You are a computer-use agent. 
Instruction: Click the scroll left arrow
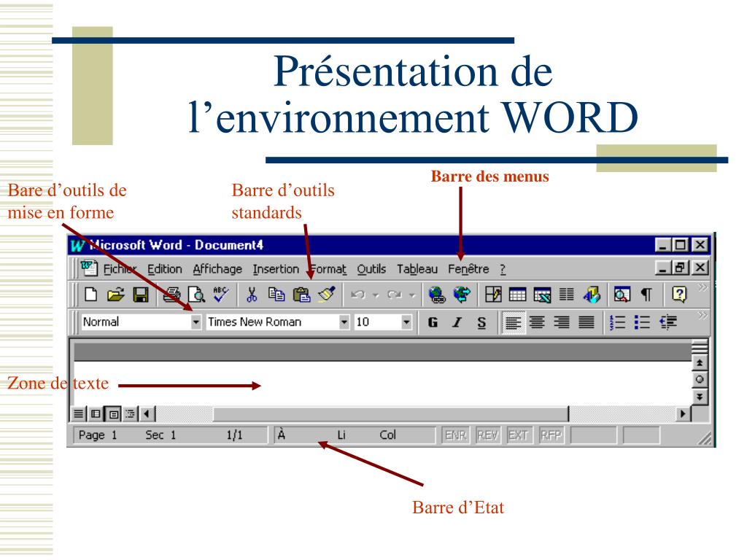147,414
